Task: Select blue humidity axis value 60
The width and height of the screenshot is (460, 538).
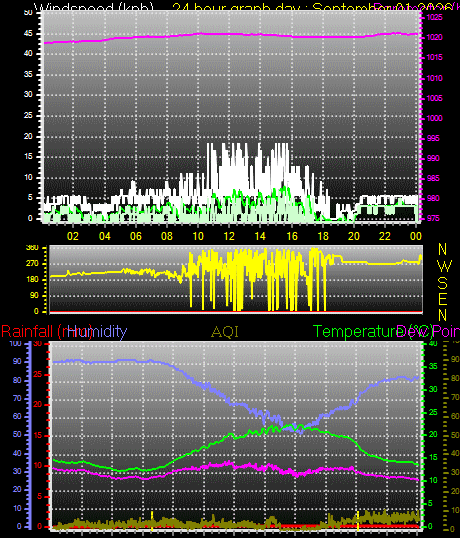Action: coord(17,416)
